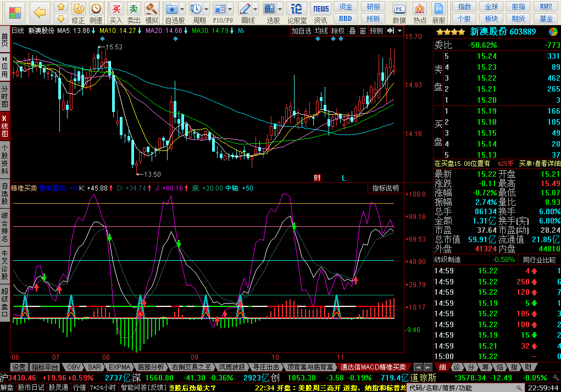The height and width of the screenshot is (392, 561).
Task: Click the 研报 research report button
Action: 373,7
